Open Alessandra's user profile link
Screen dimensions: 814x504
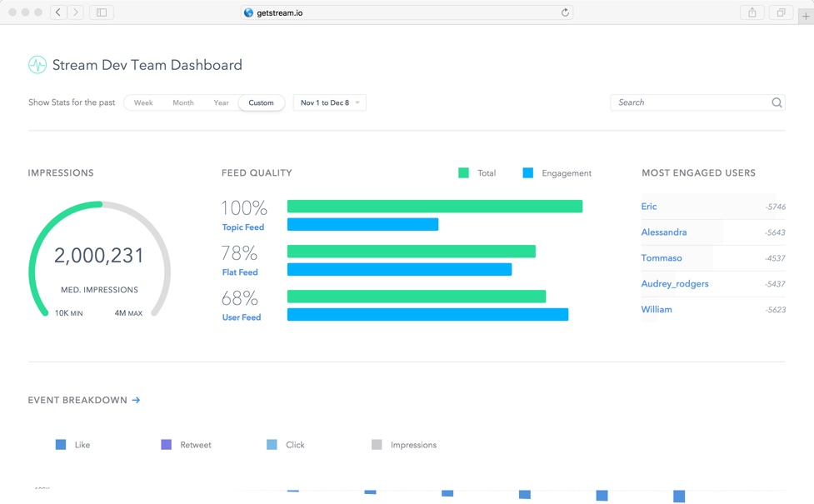(664, 232)
